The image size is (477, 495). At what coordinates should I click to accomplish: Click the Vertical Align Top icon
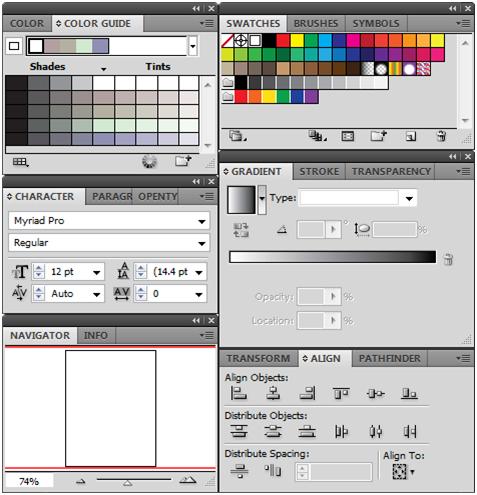(x=341, y=393)
